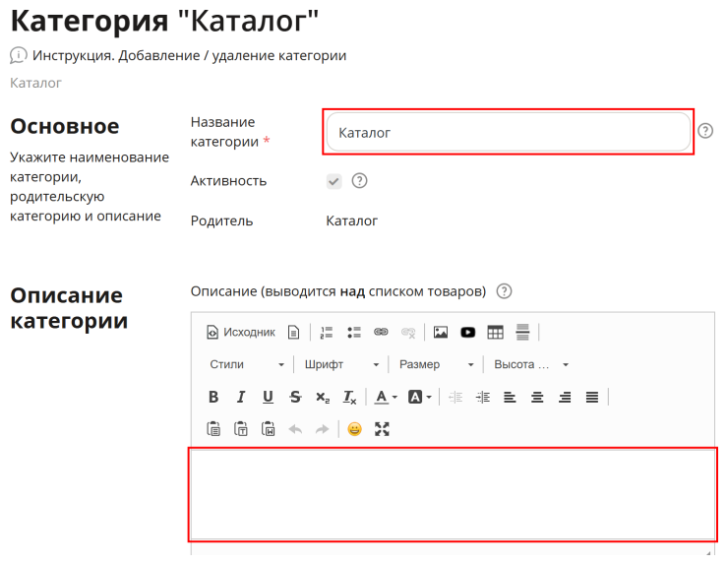Open the category add/delete instruction link
The image size is (728, 565).
click(189, 56)
